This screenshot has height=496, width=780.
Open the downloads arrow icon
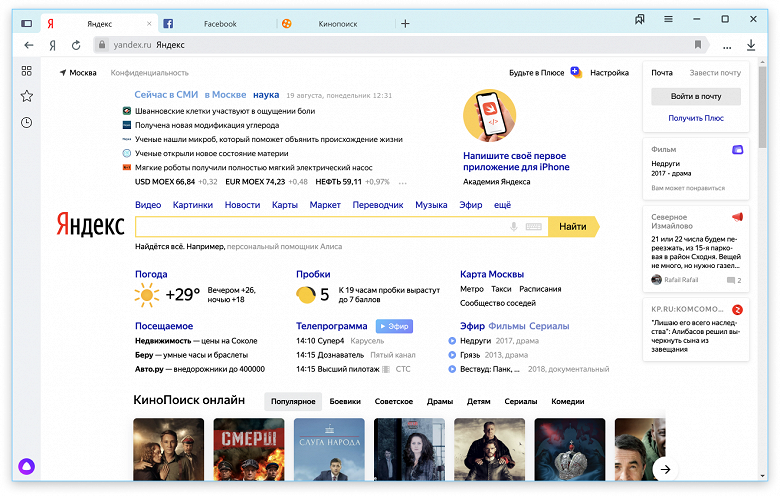pyautogui.click(x=751, y=45)
